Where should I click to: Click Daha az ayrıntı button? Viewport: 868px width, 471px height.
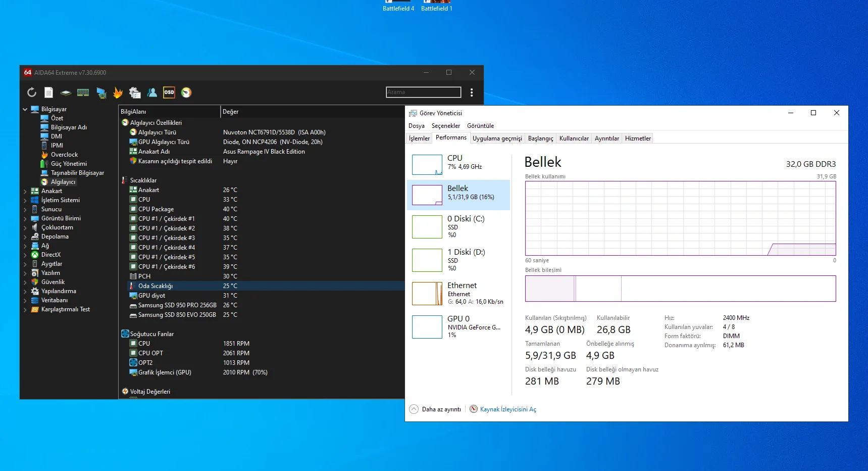click(x=436, y=409)
